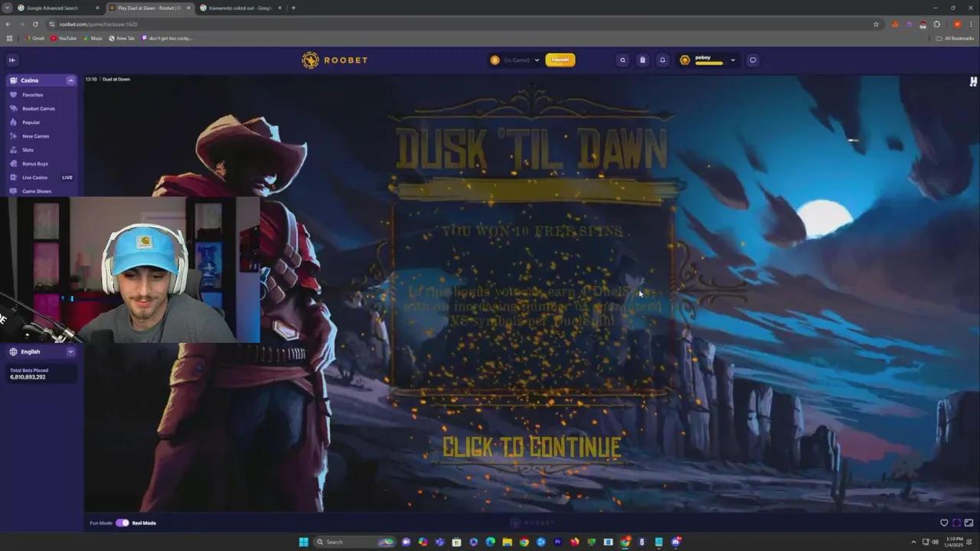This screenshot has width=980, height=551.
Task: Expand the In Game balance dropdown
Action: point(537,60)
